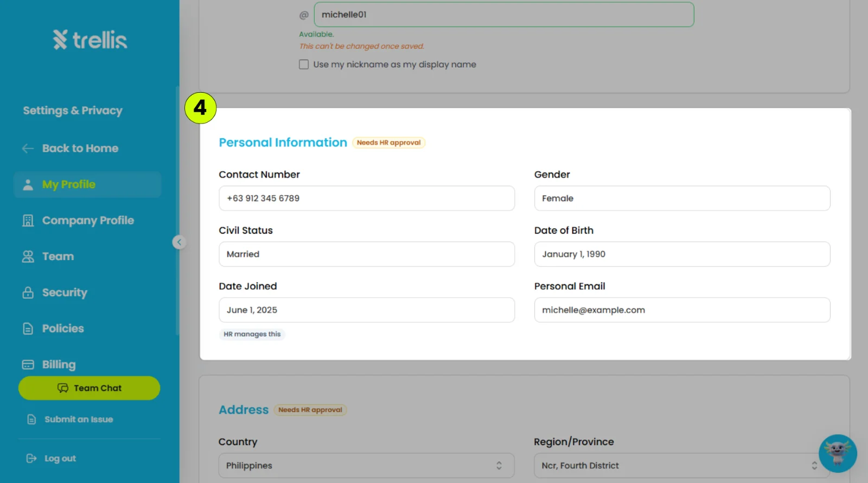This screenshot has width=868, height=483.
Task: Click Submit an Issue link
Action: (79, 420)
